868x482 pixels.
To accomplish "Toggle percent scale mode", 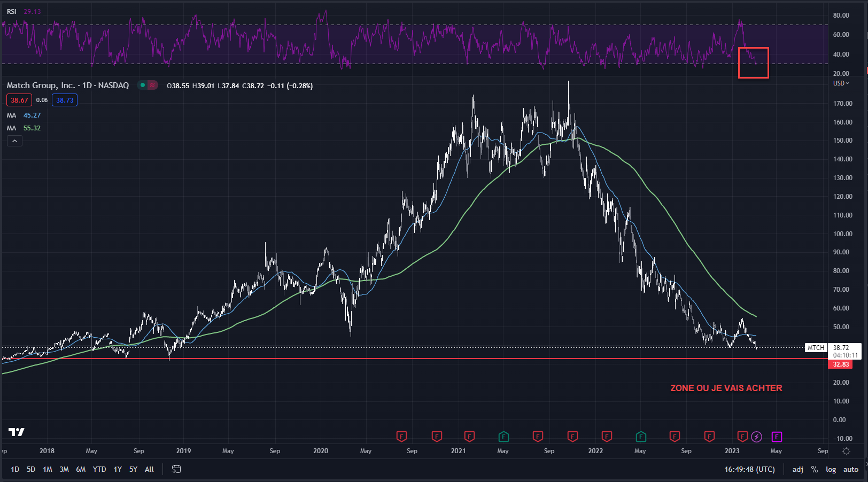I will click(815, 469).
